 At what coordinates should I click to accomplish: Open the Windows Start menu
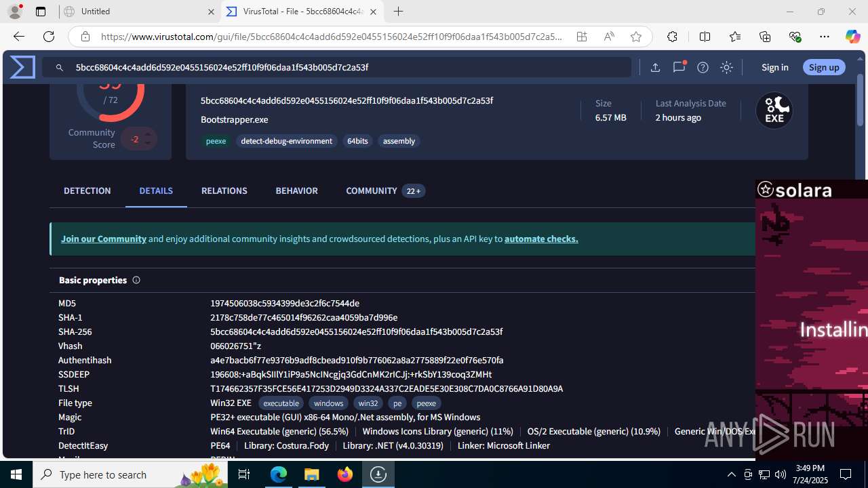click(16, 474)
